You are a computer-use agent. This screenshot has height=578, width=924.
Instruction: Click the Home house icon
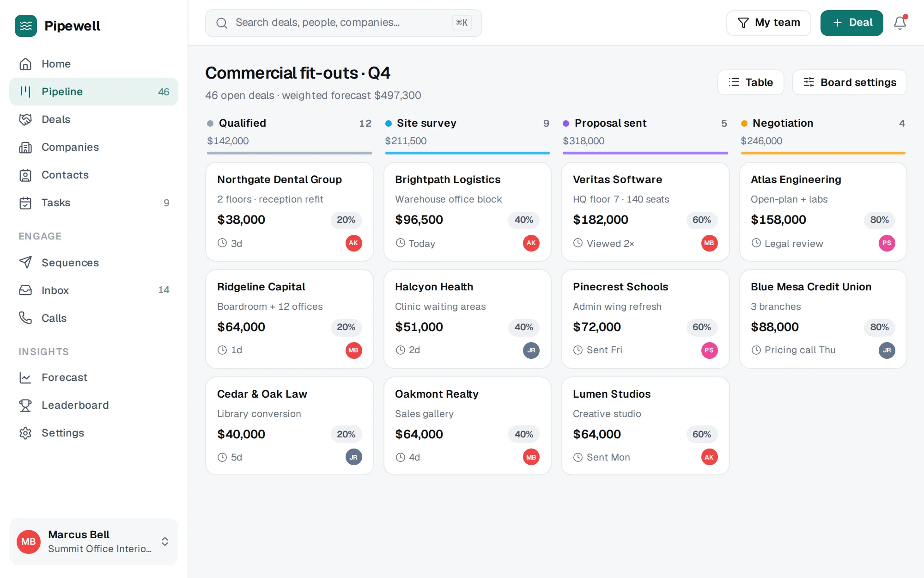click(x=25, y=64)
